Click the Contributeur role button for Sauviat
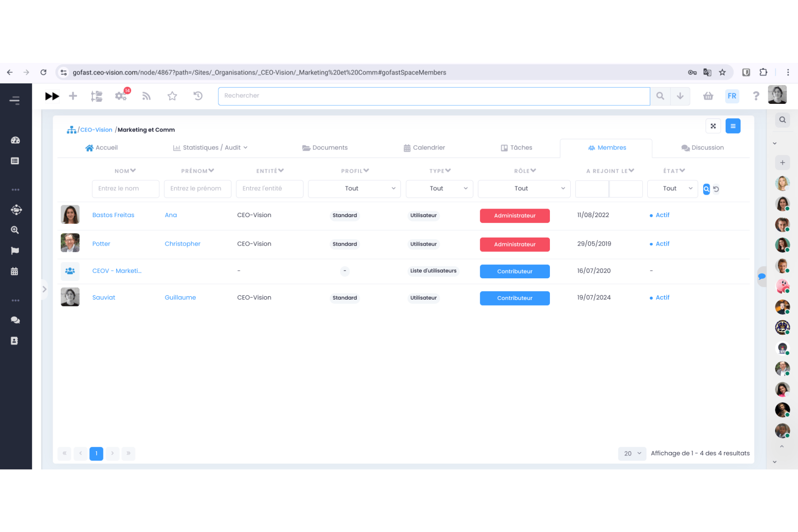The height and width of the screenshot is (532, 798). (x=515, y=298)
